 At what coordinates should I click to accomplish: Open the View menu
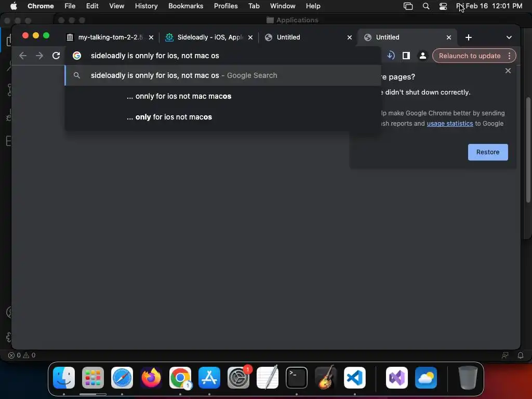116,6
